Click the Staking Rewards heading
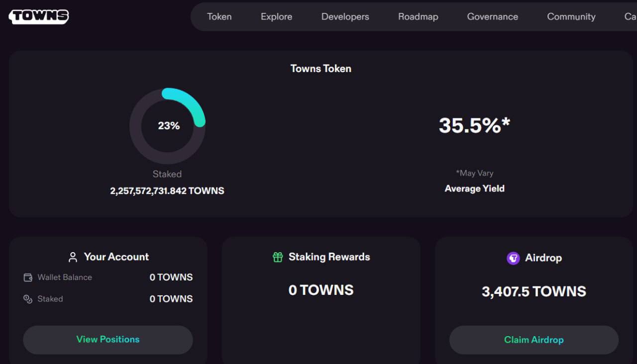The height and width of the screenshot is (364, 637). [x=329, y=257]
